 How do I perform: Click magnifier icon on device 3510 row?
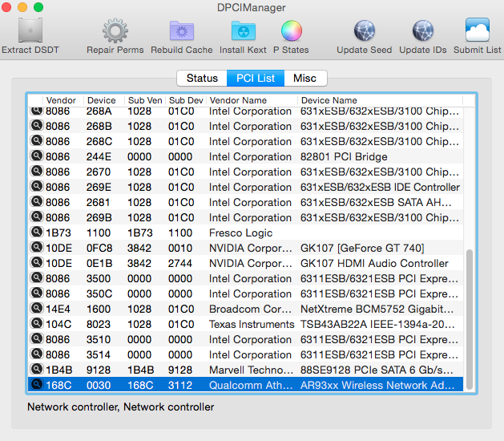(37, 338)
